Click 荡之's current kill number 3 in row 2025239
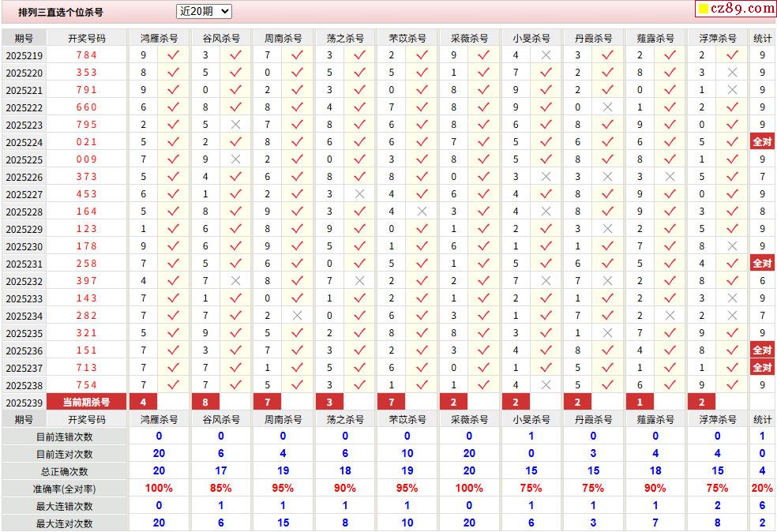Screen dimensions: 777x532 [329, 403]
